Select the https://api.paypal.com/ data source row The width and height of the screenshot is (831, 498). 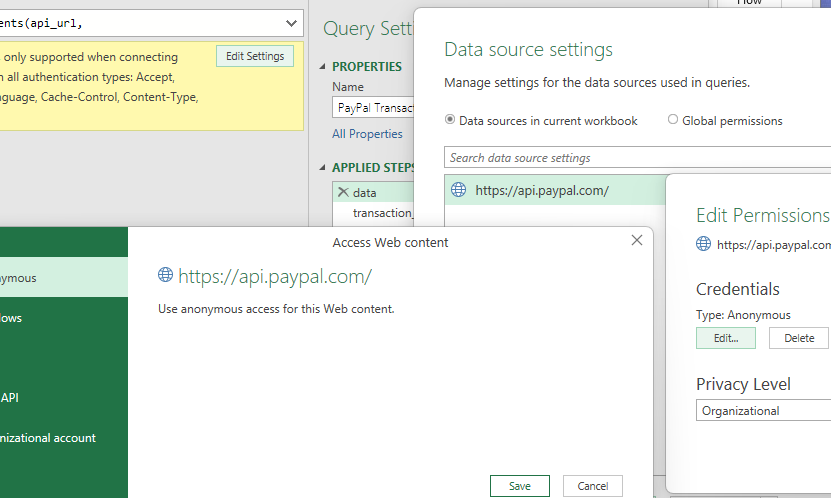555,190
